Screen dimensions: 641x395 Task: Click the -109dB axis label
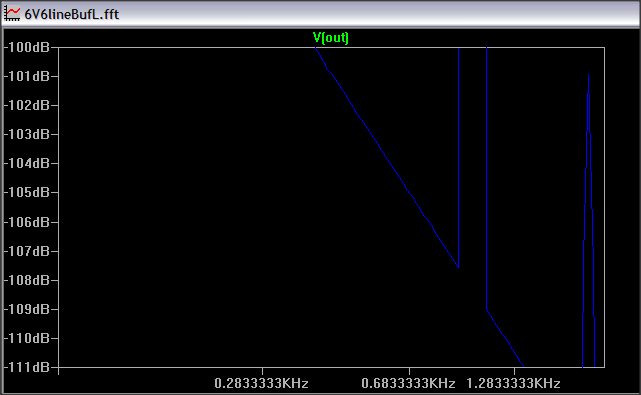pyautogui.click(x=27, y=309)
